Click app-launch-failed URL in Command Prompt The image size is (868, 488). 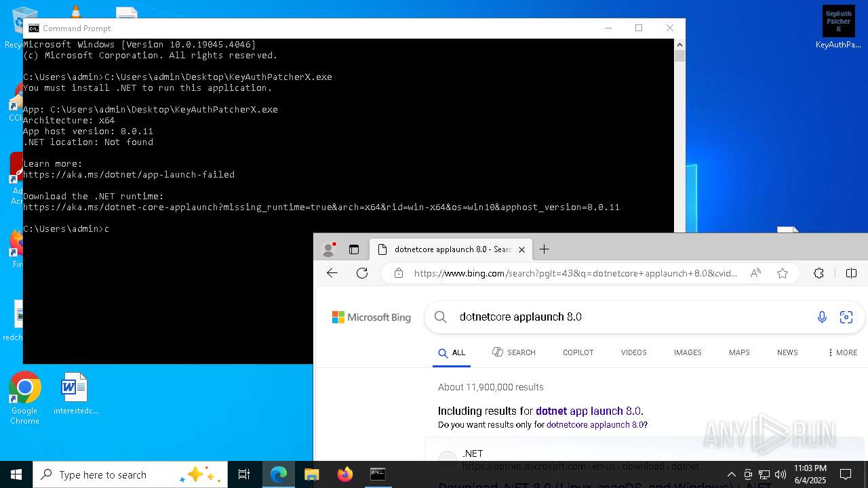click(129, 175)
